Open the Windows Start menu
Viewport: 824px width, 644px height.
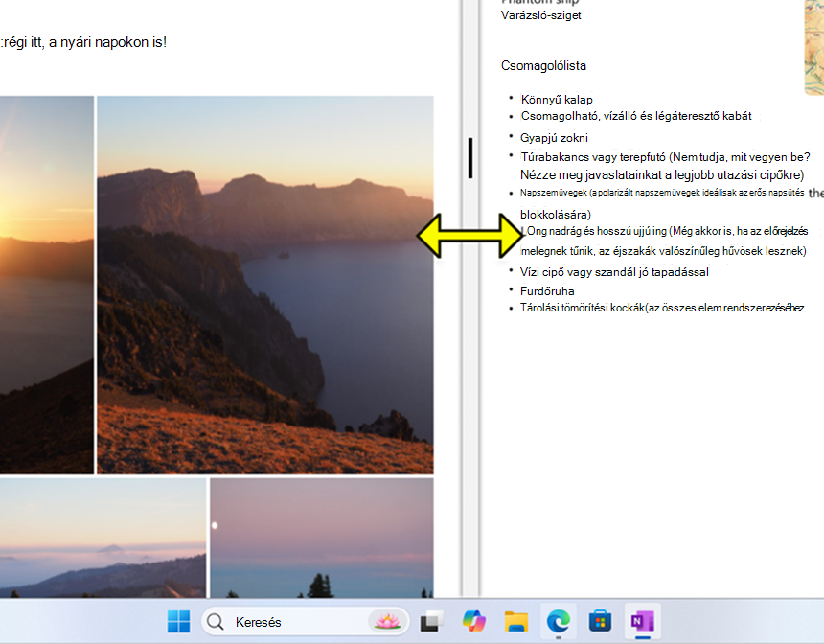point(178,622)
